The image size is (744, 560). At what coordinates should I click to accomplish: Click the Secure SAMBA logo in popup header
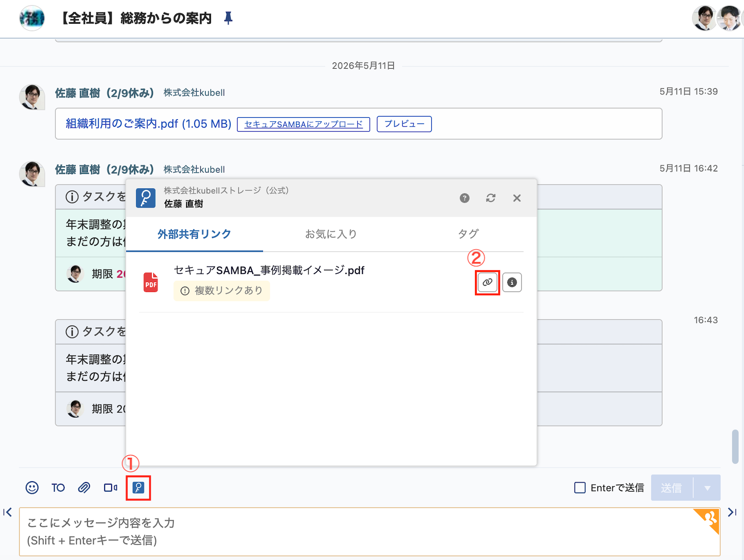pos(146,198)
